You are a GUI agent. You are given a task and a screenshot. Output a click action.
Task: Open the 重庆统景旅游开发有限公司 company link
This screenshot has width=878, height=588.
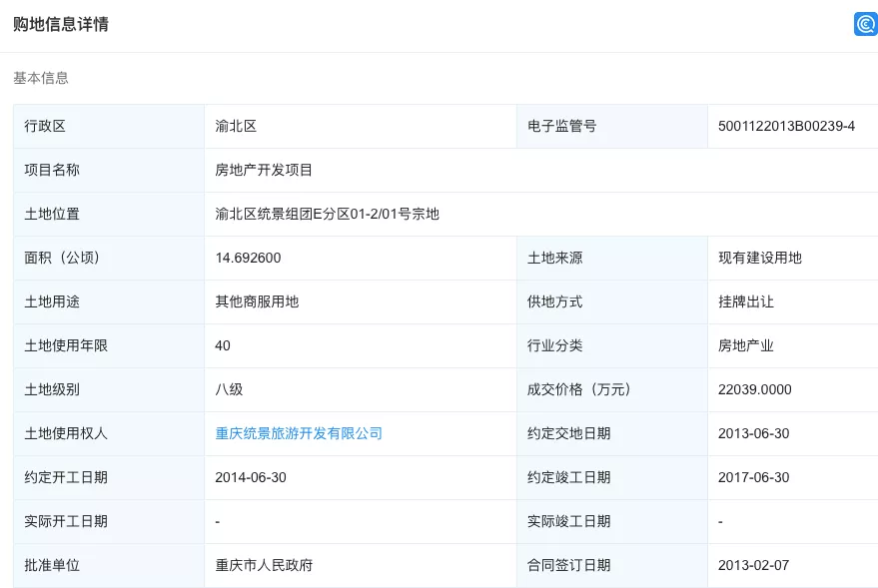pyautogui.click(x=299, y=433)
